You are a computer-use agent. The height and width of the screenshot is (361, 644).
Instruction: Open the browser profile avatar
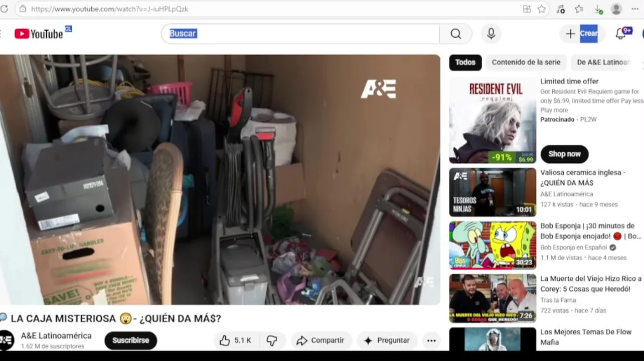[x=616, y=9]
